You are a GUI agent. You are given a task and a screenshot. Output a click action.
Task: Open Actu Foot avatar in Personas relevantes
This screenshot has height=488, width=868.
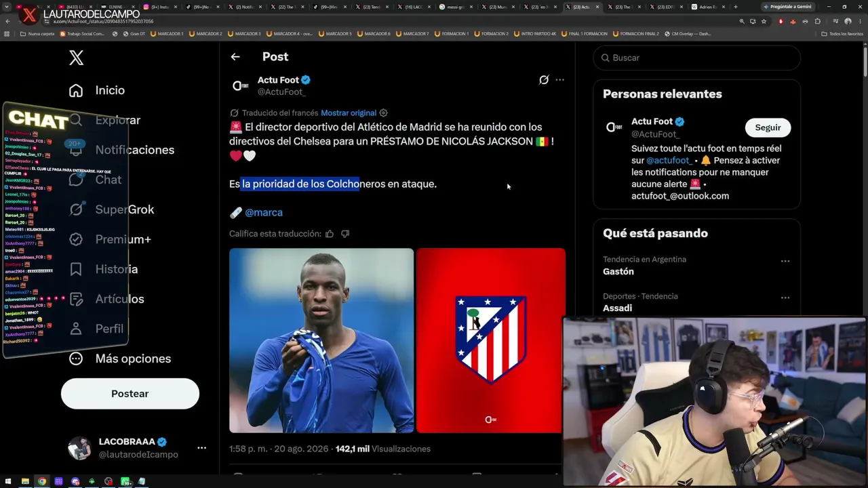[x=614, y=127]
